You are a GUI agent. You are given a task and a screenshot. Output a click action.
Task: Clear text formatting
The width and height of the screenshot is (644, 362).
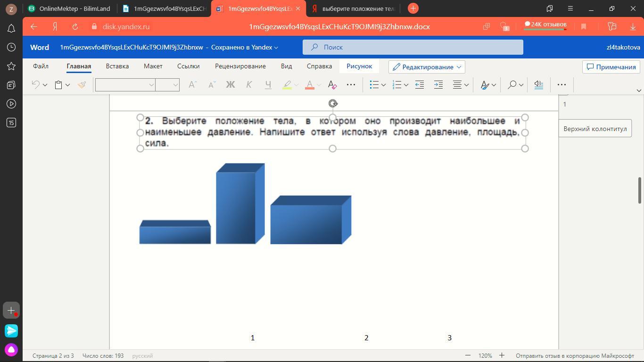pos(332,85)
